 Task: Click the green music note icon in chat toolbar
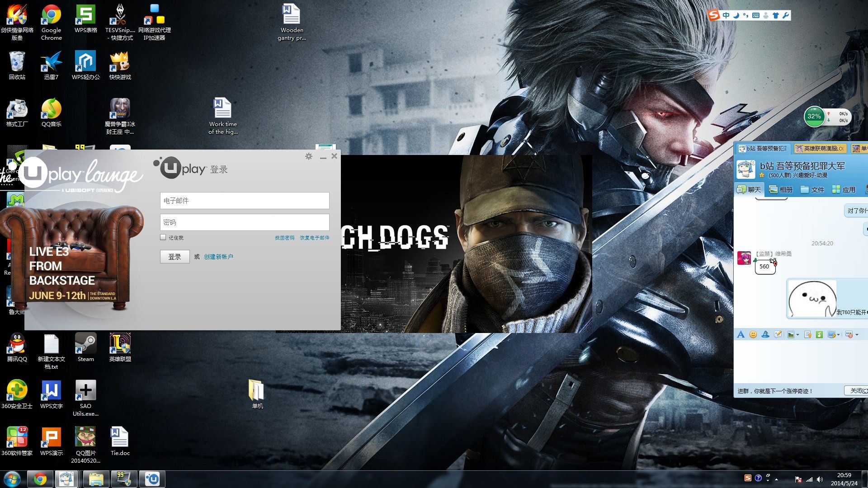pyautogui.click(x=819, y=334)
